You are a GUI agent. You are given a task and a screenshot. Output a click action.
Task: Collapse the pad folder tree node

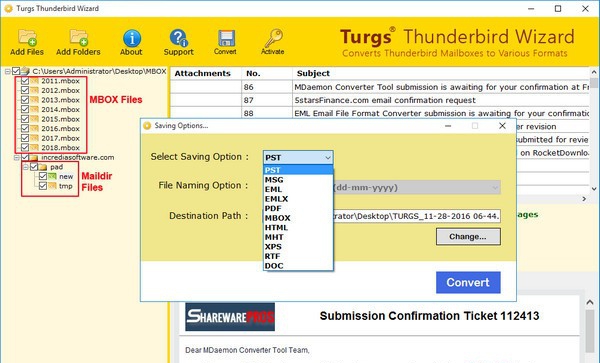tap(26, 167)
